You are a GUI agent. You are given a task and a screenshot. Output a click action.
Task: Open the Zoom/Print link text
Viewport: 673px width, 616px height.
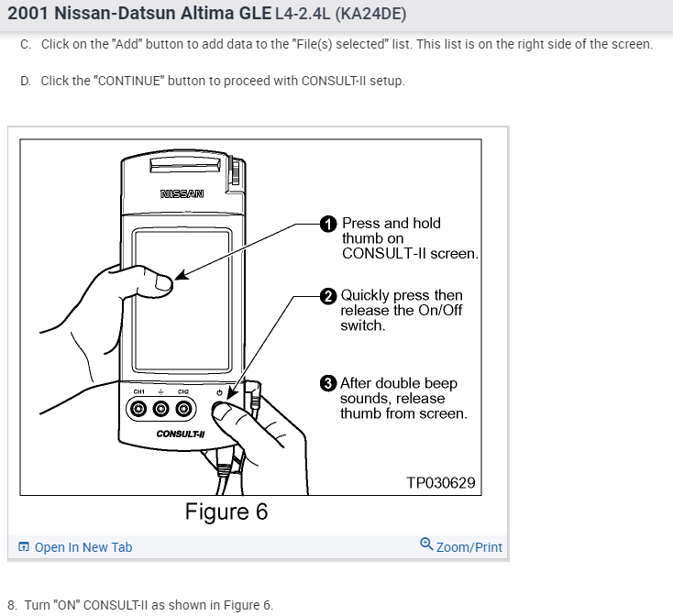click(469, 547)
